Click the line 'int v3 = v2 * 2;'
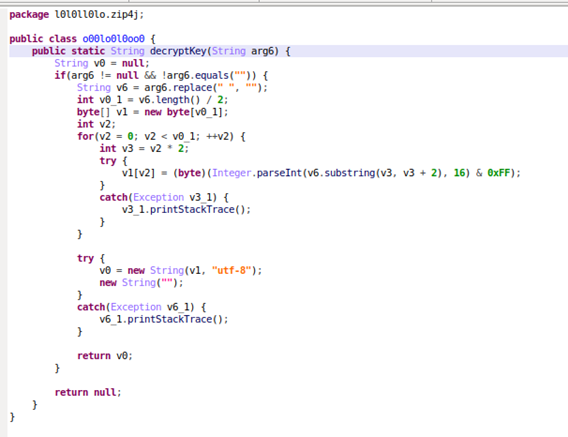 [144, 149]
